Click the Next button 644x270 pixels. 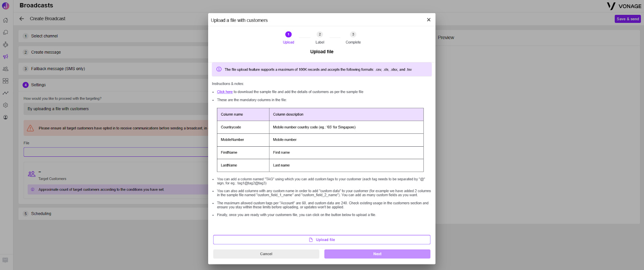pos(377,254)
